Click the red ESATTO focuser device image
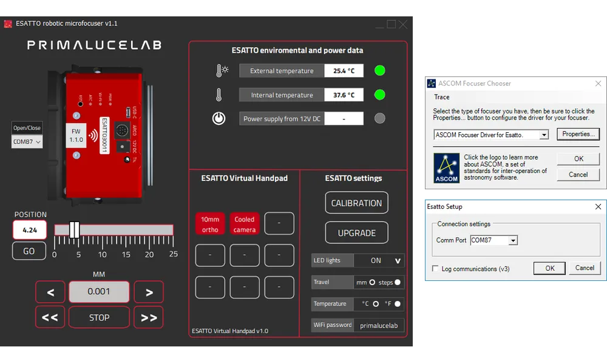 101,133
